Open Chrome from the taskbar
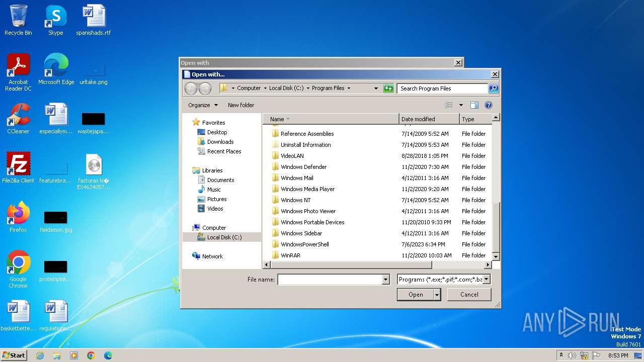The image size is (644, 362). click(x=91, y=355)
